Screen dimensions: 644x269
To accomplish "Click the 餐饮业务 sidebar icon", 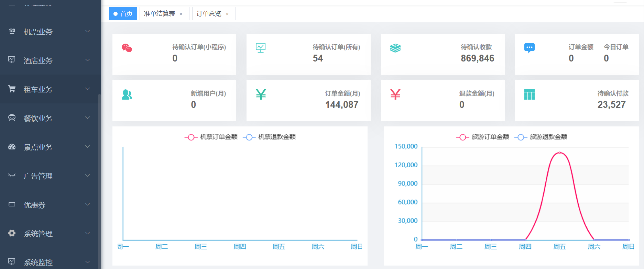I will [12, 117].
